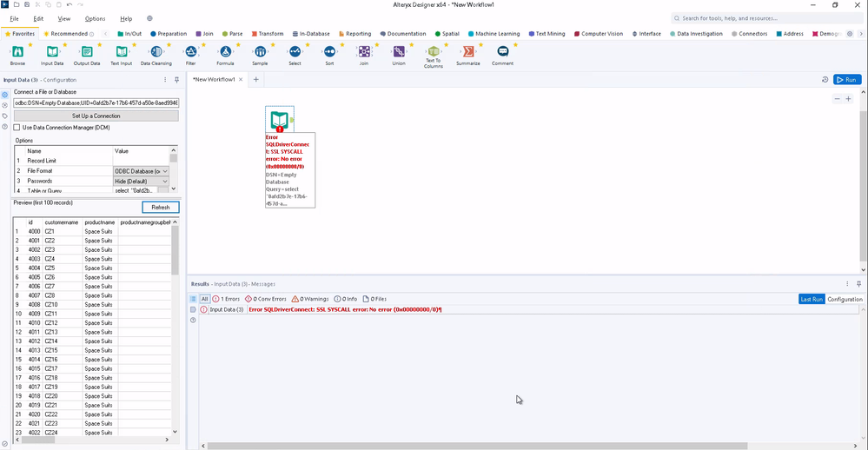868x450 pixels.
Task: Select the Input Data tool in palette
Action: [x=52, y=52]
